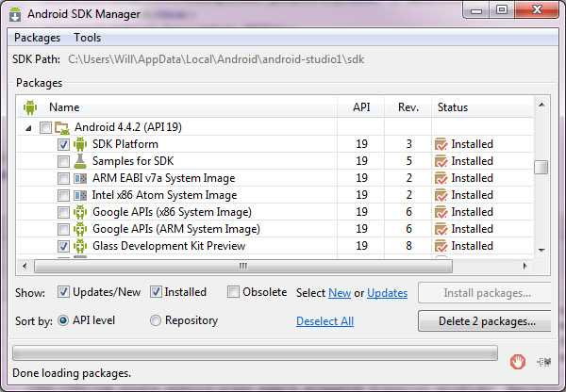The width and height of the screenshot is (566, 392).
Task: Click the flask icon for Samples for SDK
Action: 80,161
